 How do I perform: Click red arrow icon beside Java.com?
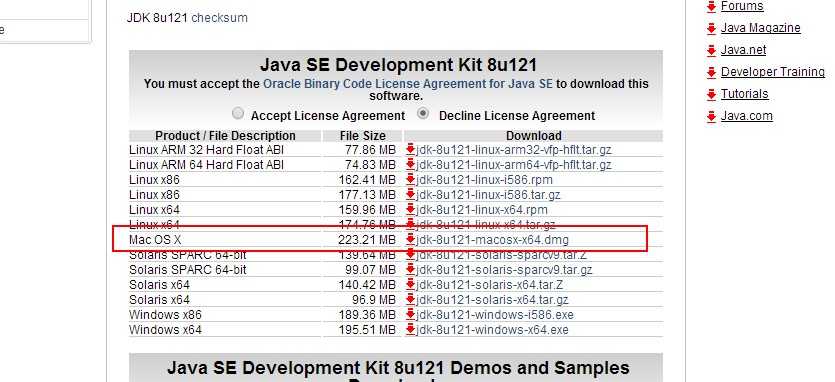click(711, 117)
